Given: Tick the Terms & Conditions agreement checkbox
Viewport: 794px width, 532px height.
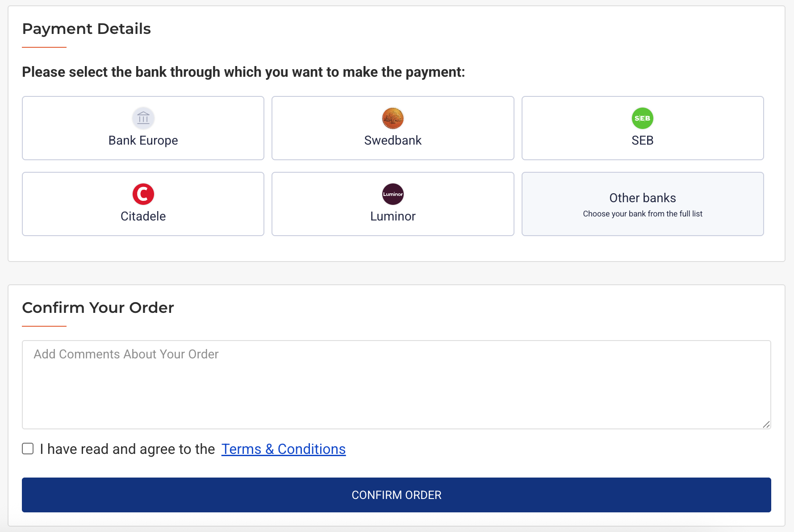Looking at the screenshot, I should 28,449.
